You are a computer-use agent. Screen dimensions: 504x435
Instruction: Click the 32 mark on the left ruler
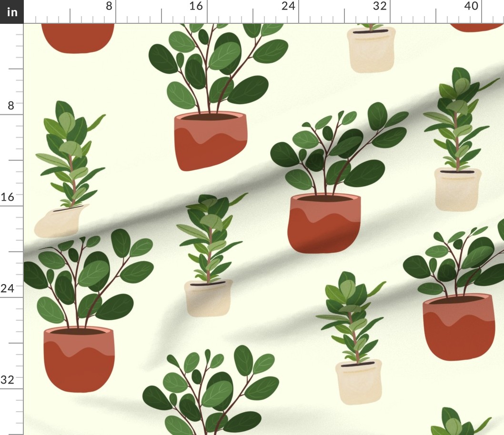click(x=8, y=380)
